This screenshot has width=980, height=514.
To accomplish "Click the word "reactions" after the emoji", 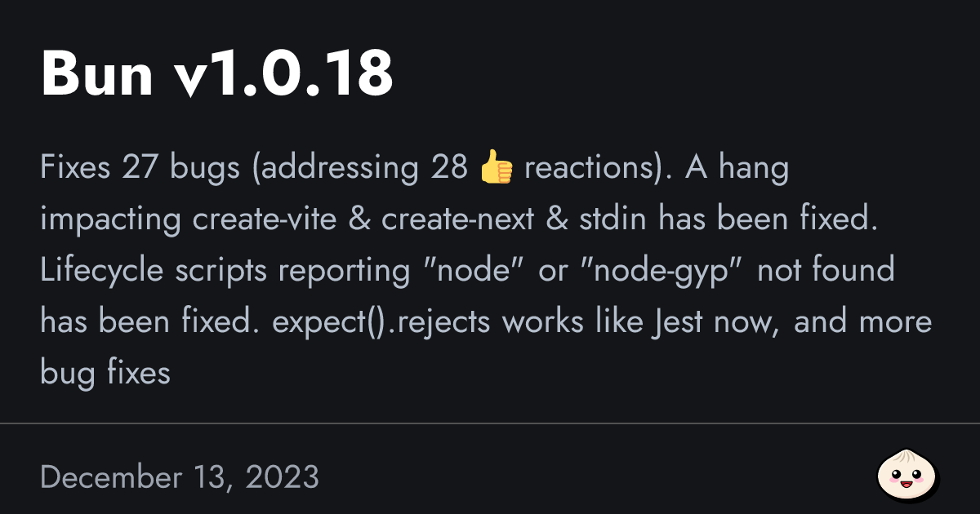I will click(594, 170).
